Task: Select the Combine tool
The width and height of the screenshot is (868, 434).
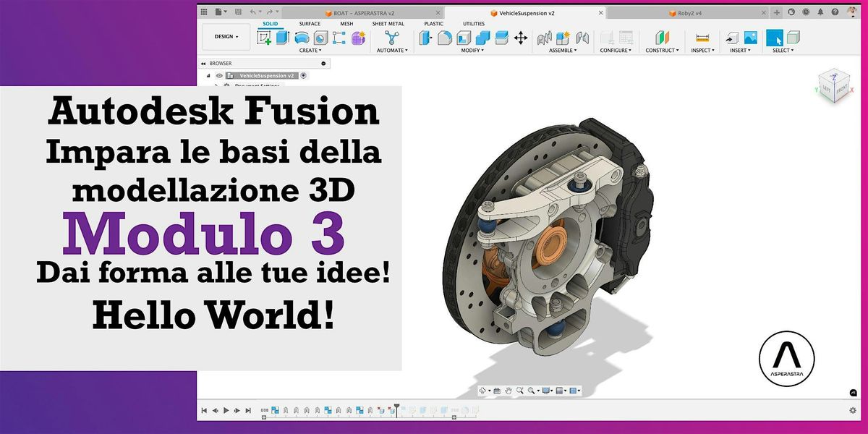Action: (482, 38)
